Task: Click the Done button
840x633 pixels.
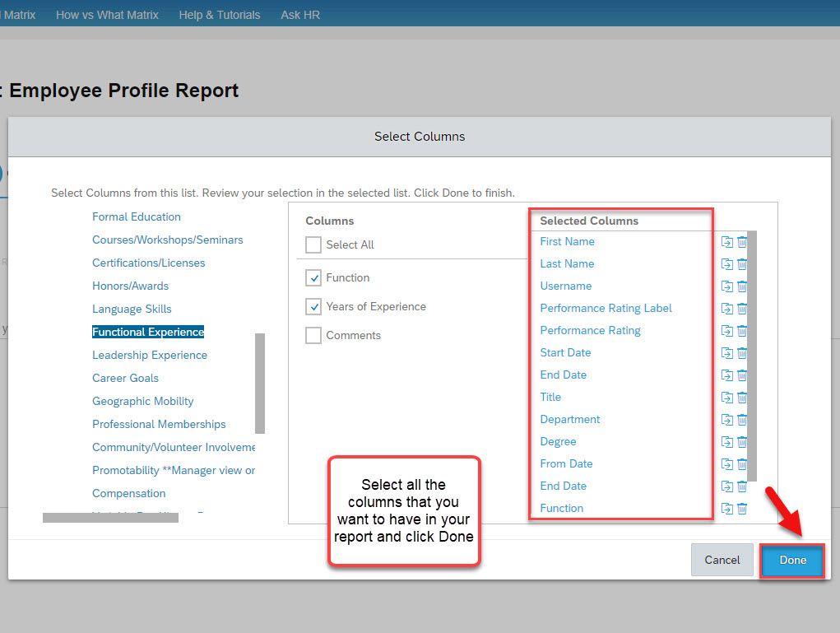Action: coord(792,560)
